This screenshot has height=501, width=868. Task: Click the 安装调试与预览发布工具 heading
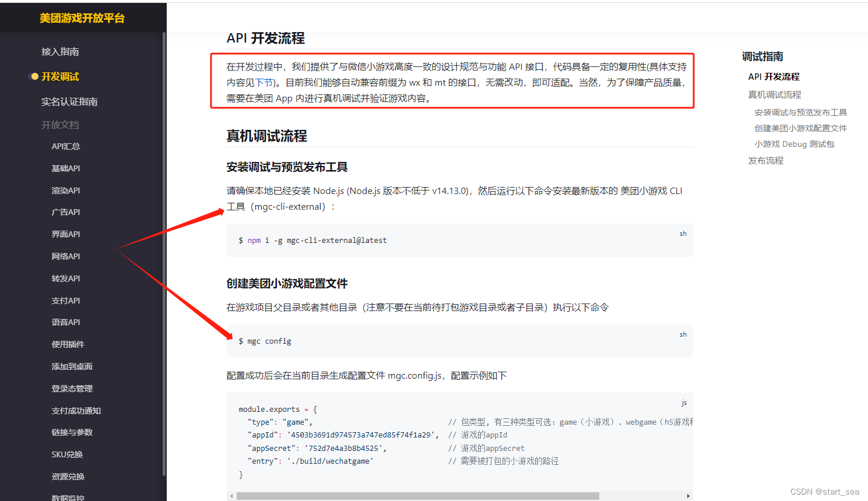click(287, 167)
